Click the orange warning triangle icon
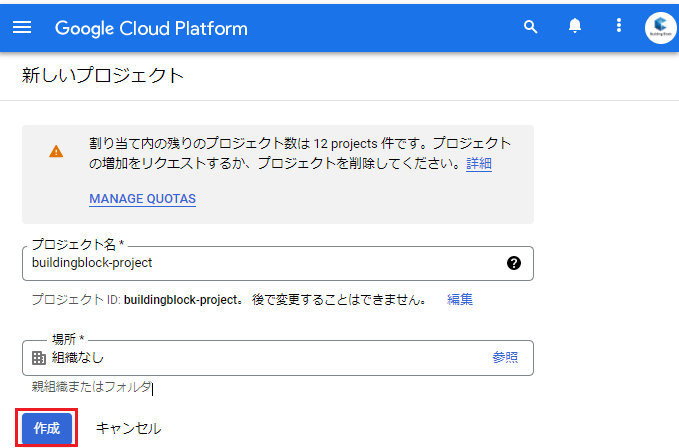The width and height of the screenshot is (679, 448). point(56,151)
